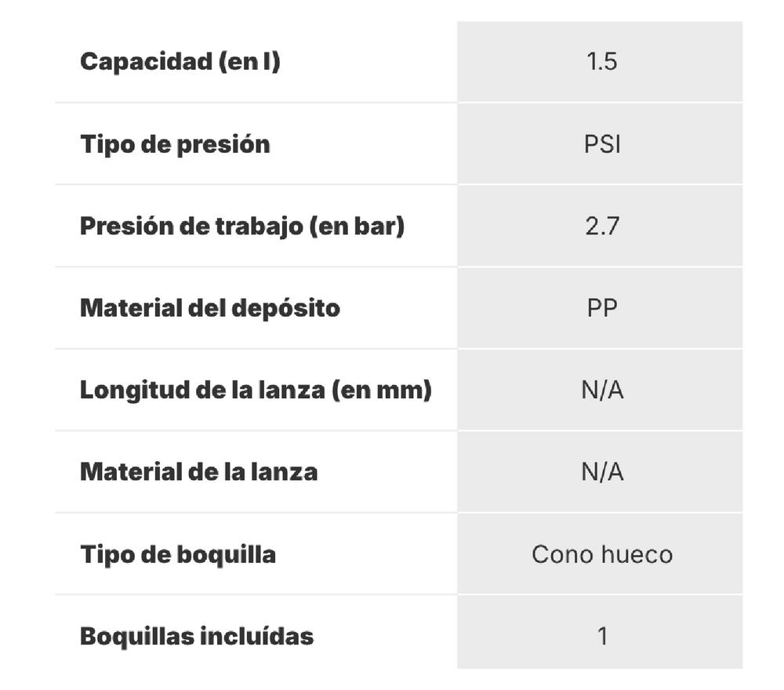This screenshot has height=690, width=784.
Task: Click the "Capacidad (en l)" label
Action: [x=180, y=62]
